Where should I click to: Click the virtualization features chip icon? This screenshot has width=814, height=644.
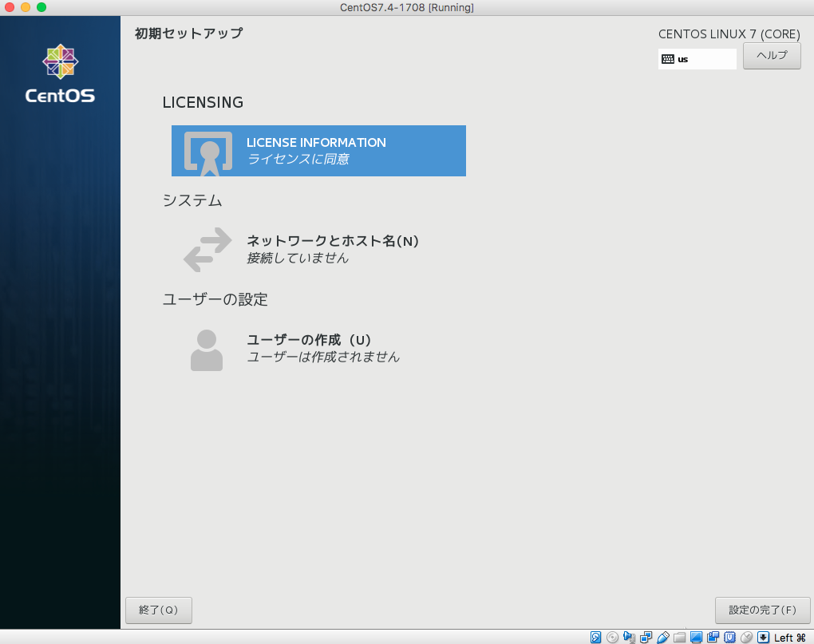pyautogui.click(x=730, y=638)
